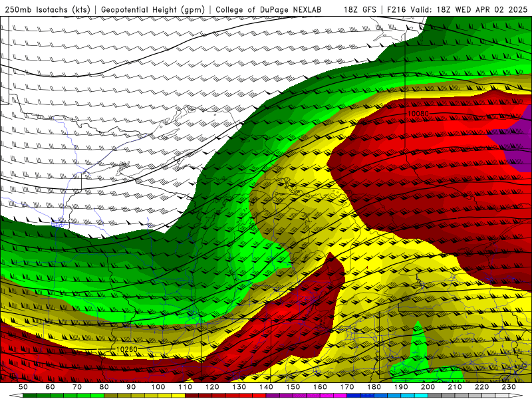Image resolution: width=532 pixels, height=399 pixels.
Task: Click the 80 value on the color scale
Action: point(104,387)
